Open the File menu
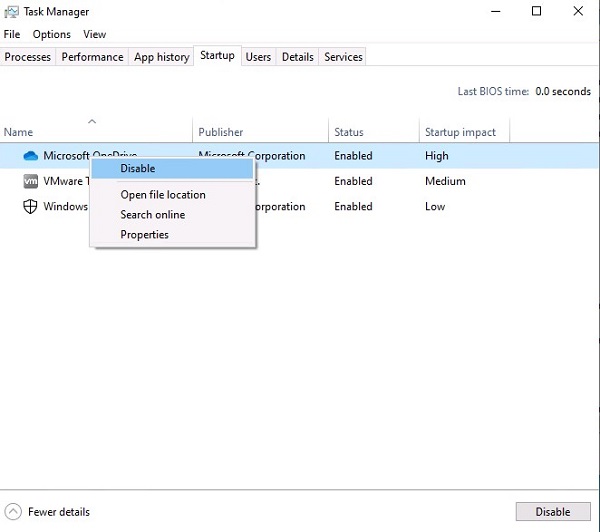This screenshot has height=532, width=600. (12, 34)
